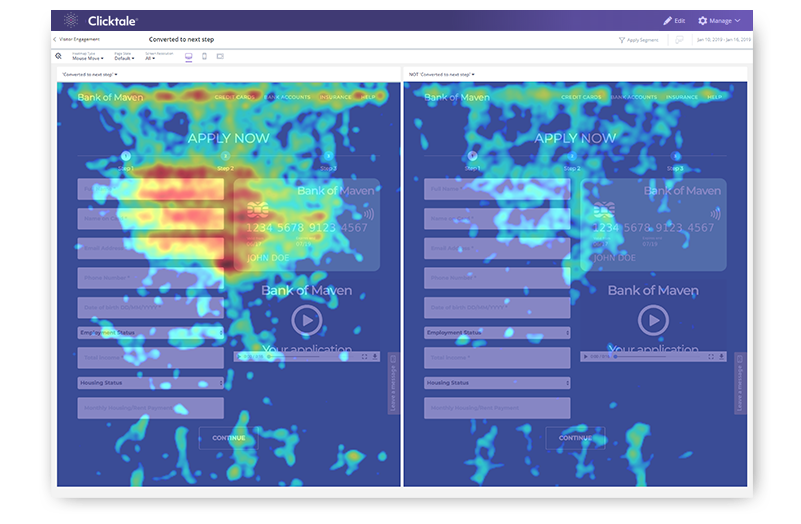
Task: Click Monthly Housing/Rent Payment field in left heatmap
Action: point(151,408)
